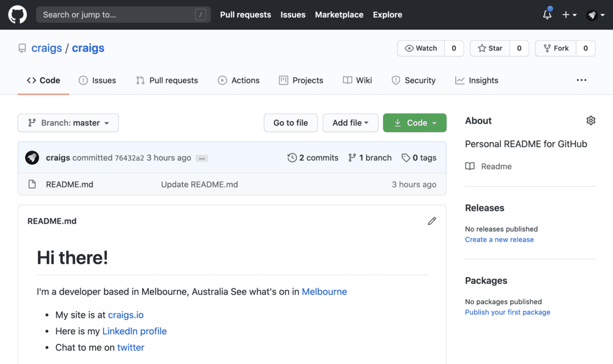Open the README.md file in file list
This screenshot has width=613, height=364.
tap(70, 185)
